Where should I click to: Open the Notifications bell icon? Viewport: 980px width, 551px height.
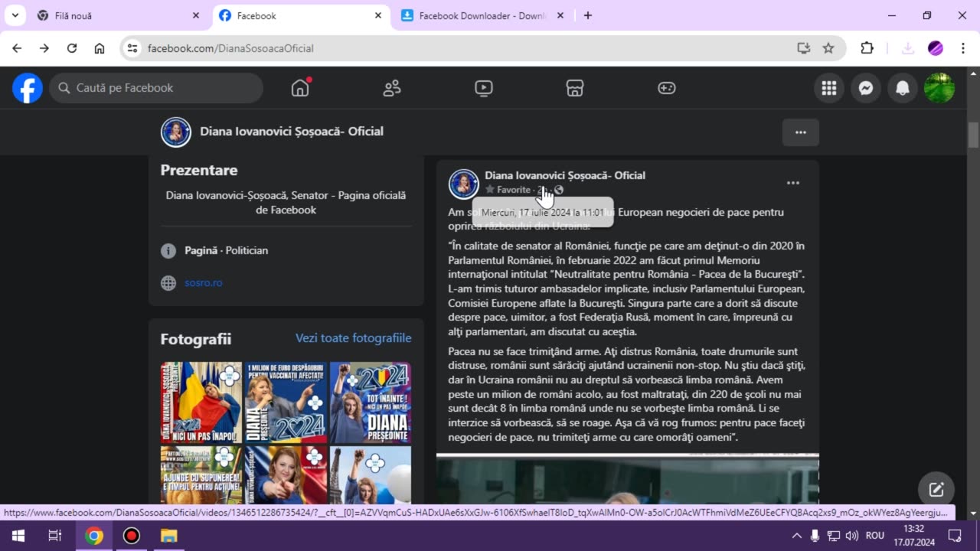pos(903,88)
